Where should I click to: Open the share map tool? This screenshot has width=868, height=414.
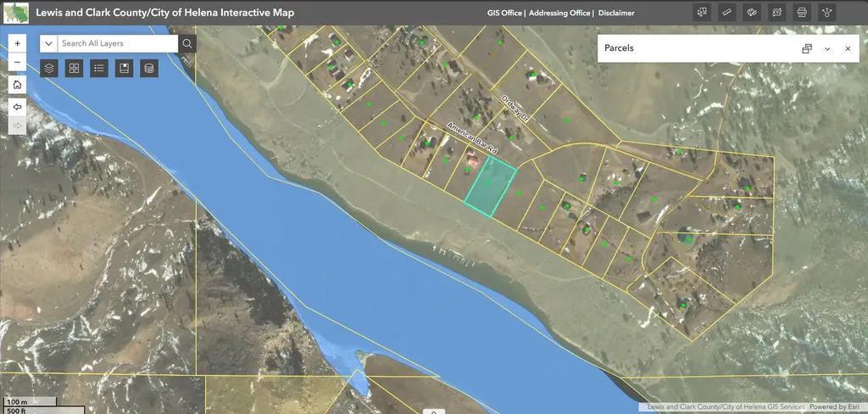pyautogui.click(x=827, y=12)
